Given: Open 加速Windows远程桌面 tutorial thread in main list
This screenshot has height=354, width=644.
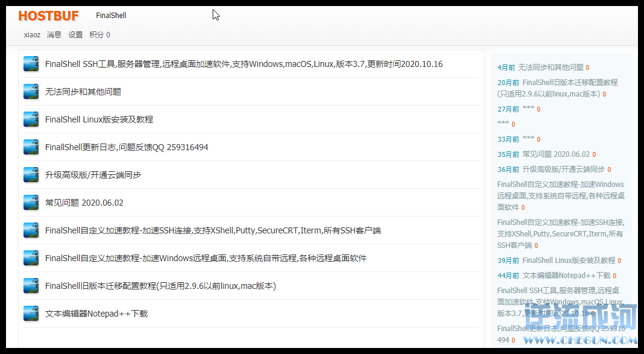Looking at the screenshot, I should 206,258.
